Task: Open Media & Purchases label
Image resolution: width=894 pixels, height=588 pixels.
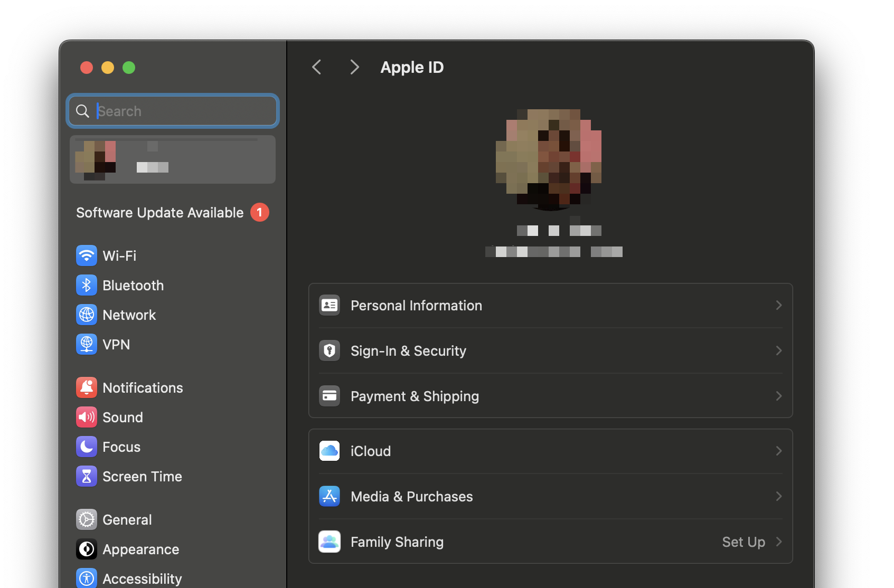Action: (x=412, y=497)
